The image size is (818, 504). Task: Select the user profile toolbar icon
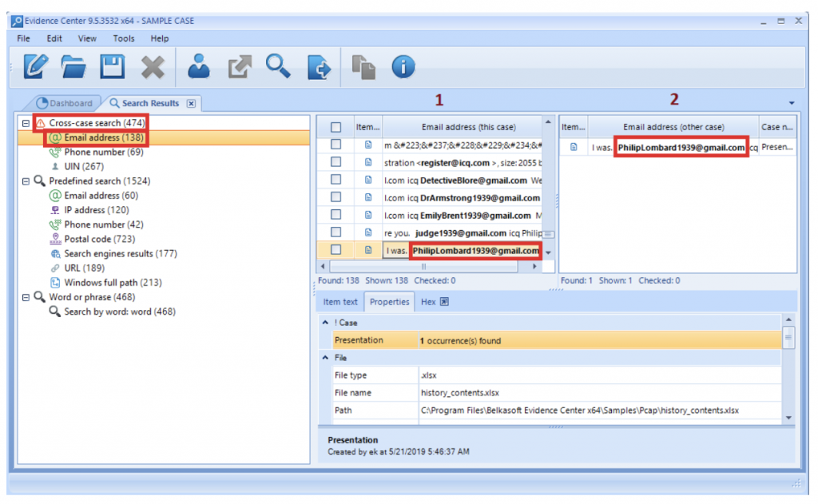197,66
